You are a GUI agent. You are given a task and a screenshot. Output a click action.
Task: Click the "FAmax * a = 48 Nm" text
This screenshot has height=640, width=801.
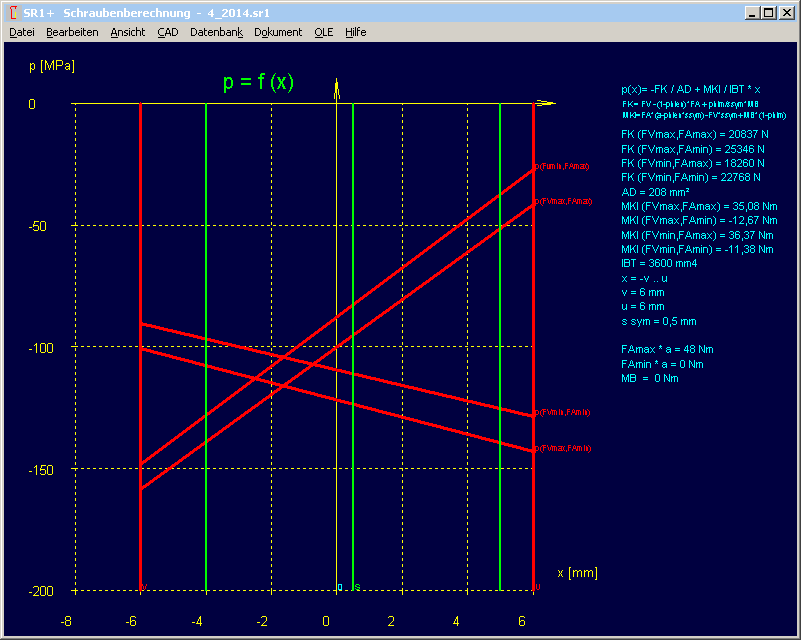[668, 350]
